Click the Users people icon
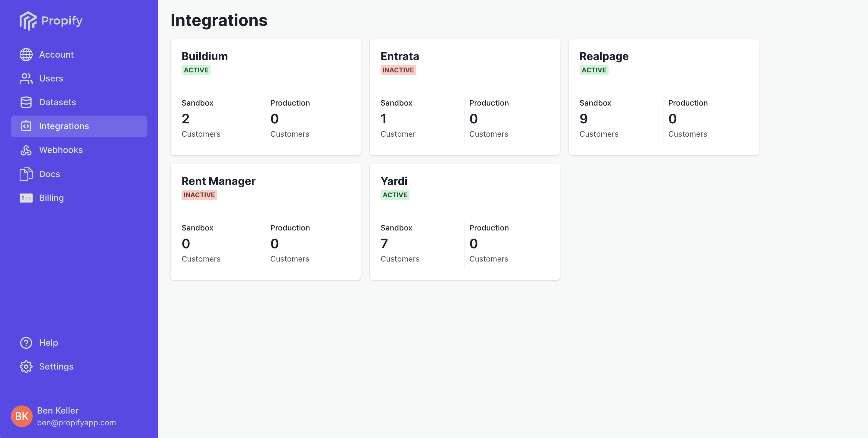The height and width of the screenshot is (438, 868). 26,78
